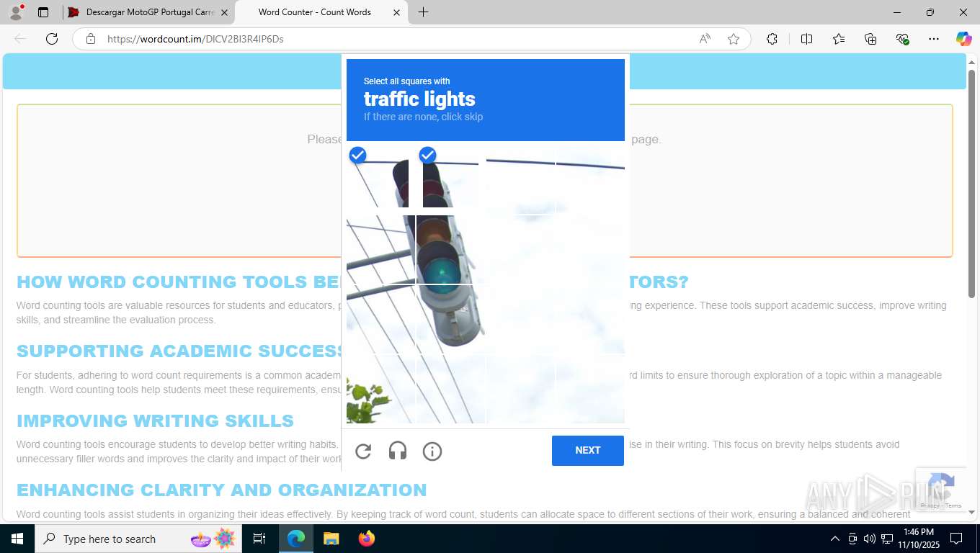This screenshot has width=980, height=553.
Task: Open File Explorer from the taskbar
Action: click(331, 539)
